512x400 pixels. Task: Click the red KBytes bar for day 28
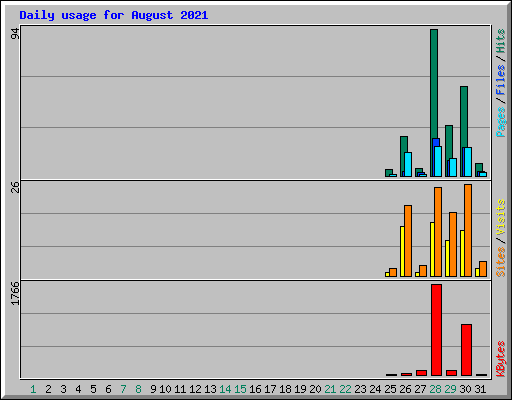coord(436,330)
